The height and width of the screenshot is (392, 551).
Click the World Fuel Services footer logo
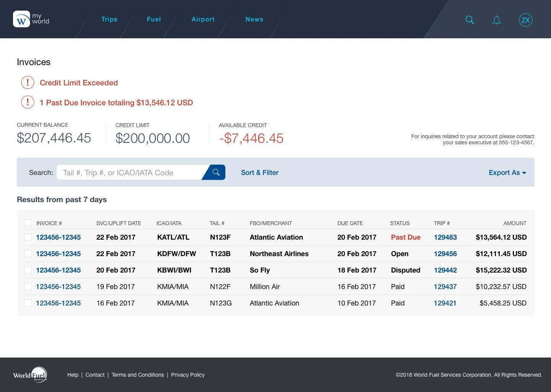30,375
